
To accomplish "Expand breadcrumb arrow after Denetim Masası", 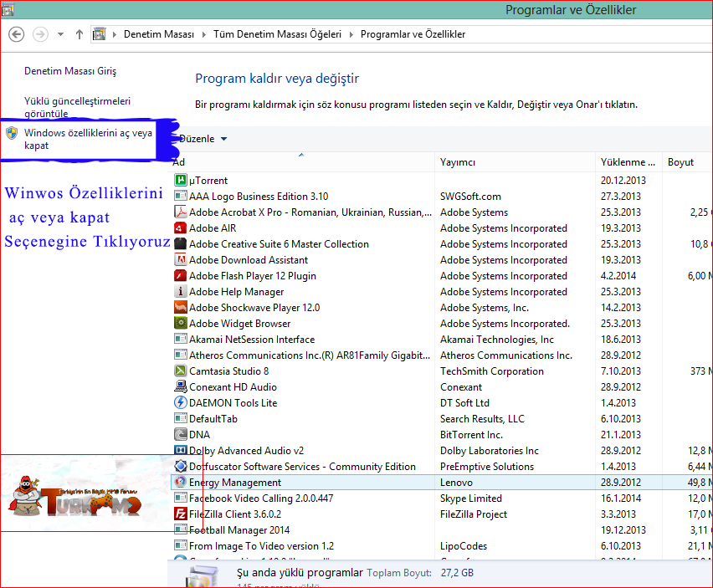I will click(x=203, y=34).
